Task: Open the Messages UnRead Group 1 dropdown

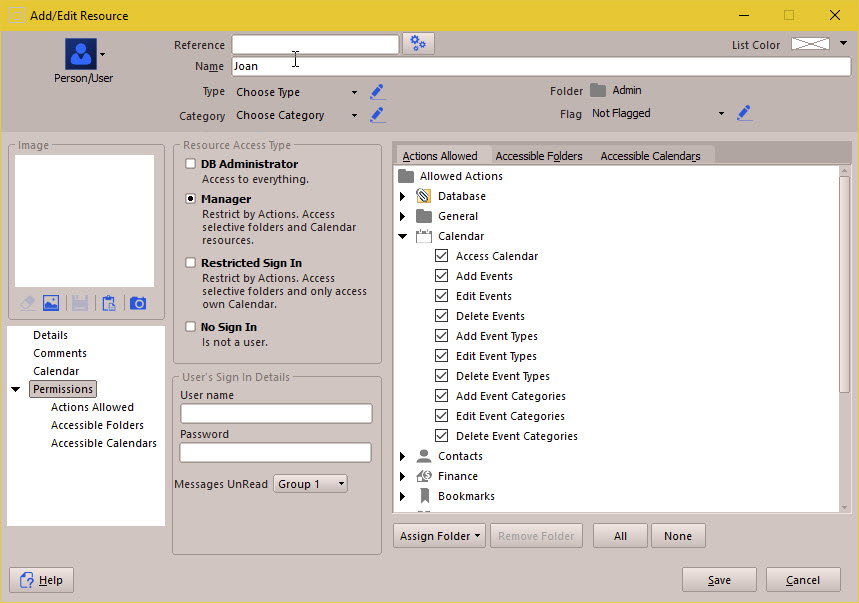Action: coord(311,484)
